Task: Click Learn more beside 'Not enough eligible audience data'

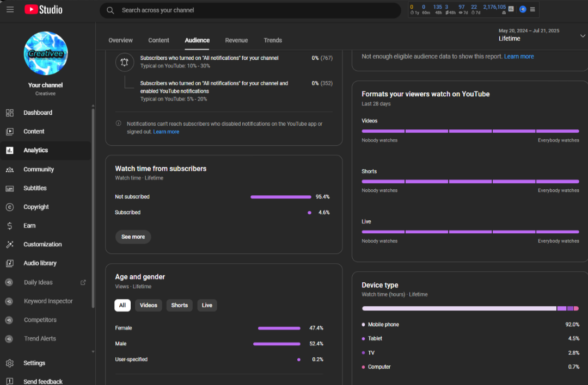Action: [519, 57]
